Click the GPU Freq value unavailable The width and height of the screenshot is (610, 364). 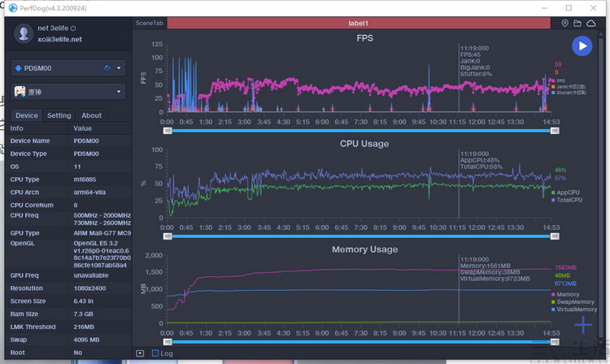[91, 275]
